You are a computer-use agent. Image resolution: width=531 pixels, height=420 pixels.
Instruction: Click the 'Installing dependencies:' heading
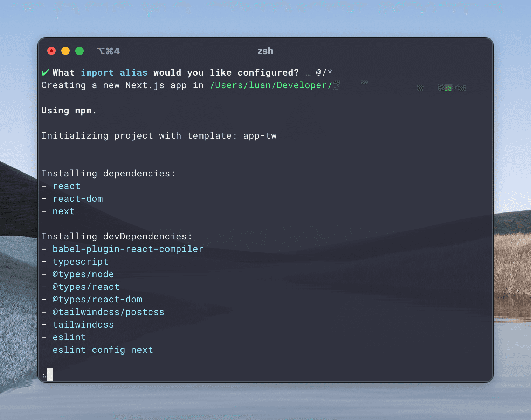coord(108,174)
